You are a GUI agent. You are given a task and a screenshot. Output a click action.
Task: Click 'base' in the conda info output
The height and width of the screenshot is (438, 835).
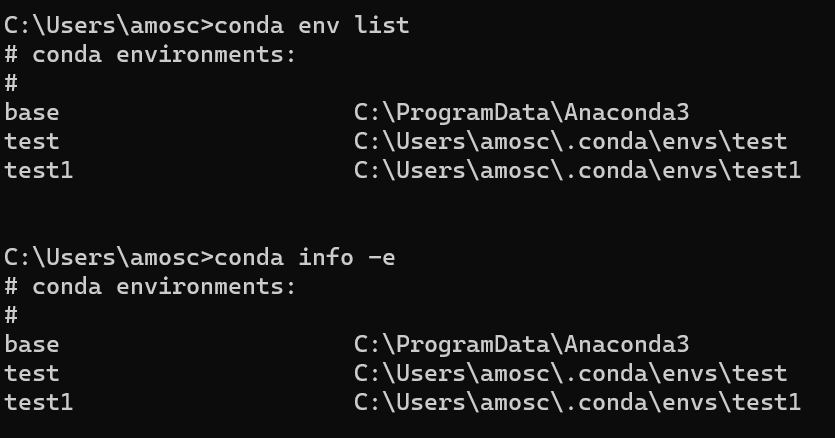coord(32,344)
